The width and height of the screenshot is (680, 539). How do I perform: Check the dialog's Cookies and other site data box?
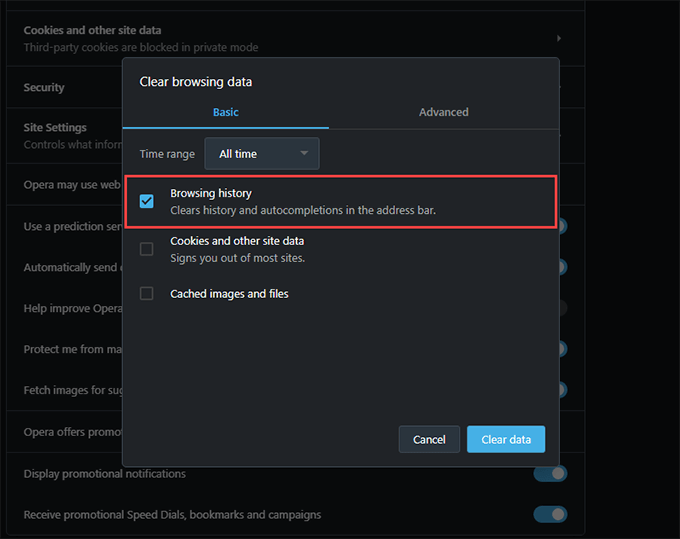[147, 249]
